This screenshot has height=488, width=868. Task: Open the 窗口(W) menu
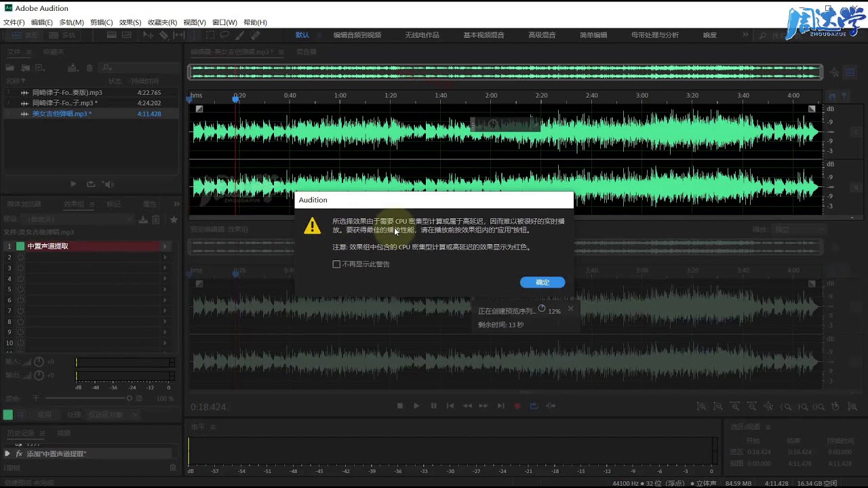pyautogui.click(x=224, y=22)
